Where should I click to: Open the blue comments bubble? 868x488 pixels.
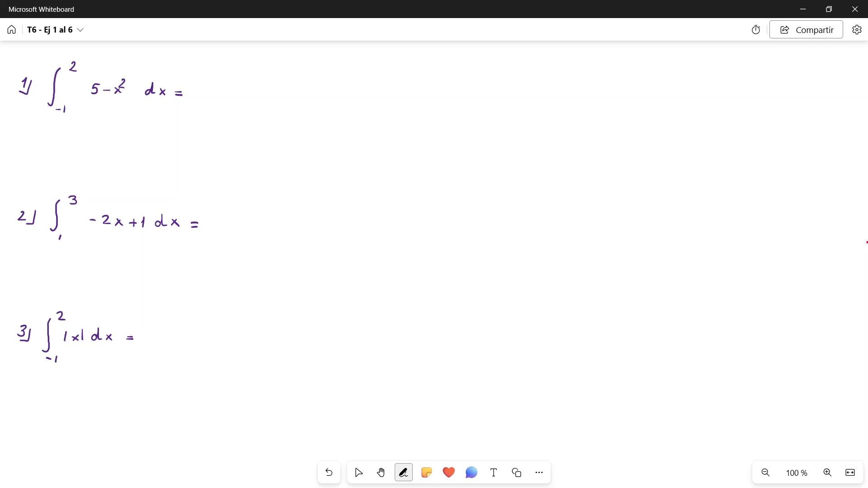471,473
